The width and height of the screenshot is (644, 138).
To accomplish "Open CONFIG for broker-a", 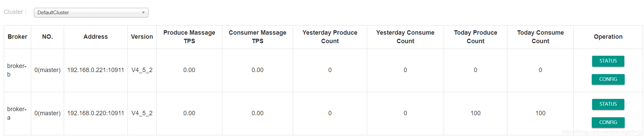I will click(x=608, y=122).
